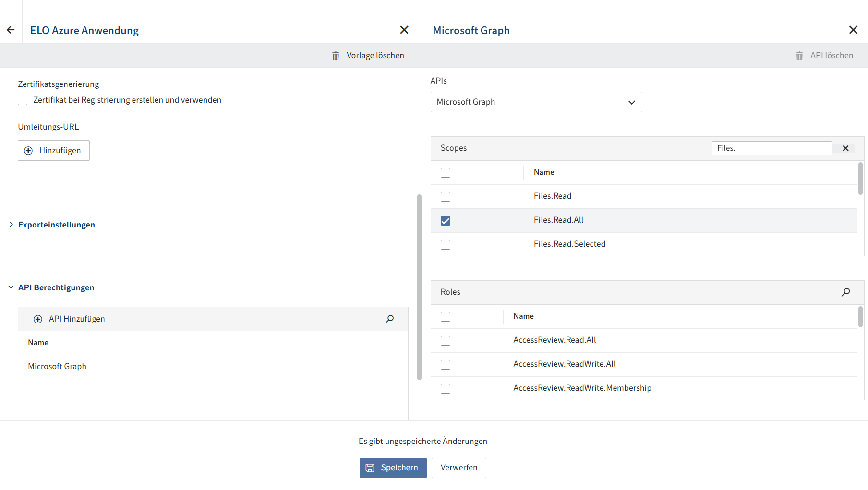Click the left panel vertical scrollbar
868x490 pixels.
(x=419, y=287)
